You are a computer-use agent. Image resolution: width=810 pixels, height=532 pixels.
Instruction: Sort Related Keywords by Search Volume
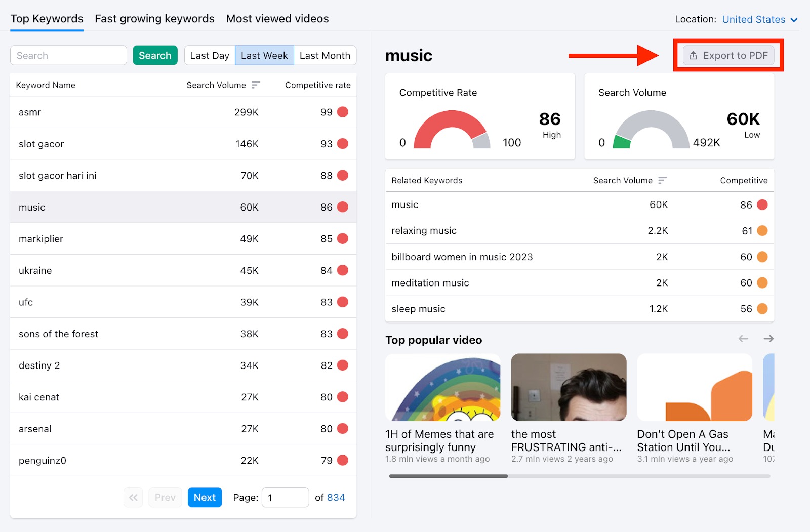[x=664, y=180]
